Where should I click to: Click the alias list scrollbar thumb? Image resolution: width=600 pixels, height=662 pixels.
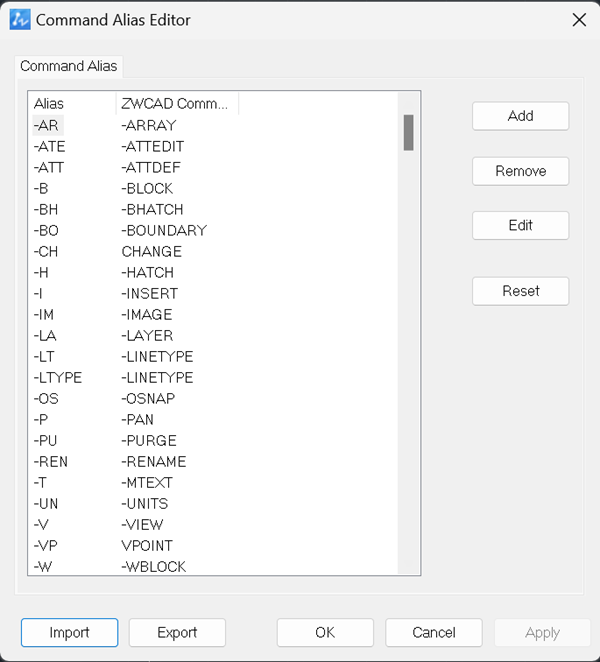(408, 133)
